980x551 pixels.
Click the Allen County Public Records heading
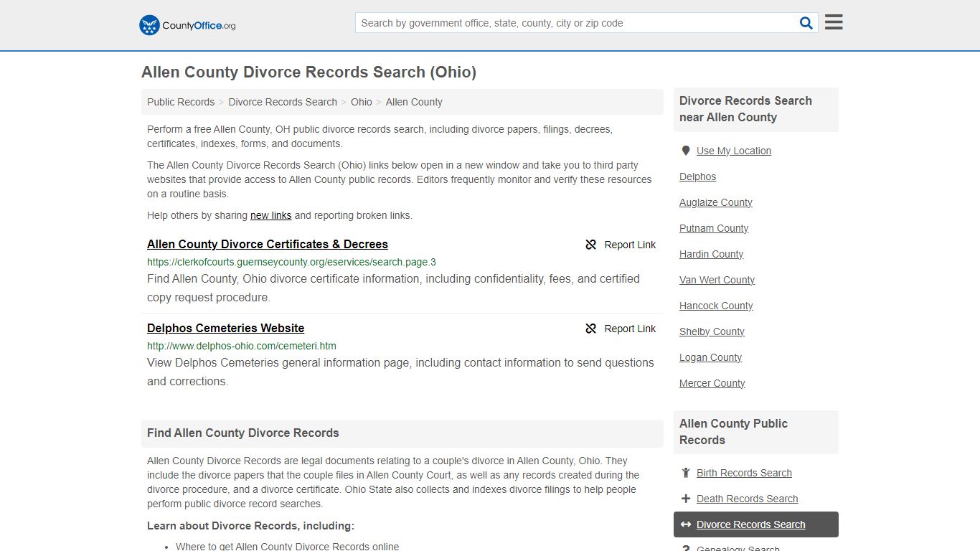click(x=733, y=432)
